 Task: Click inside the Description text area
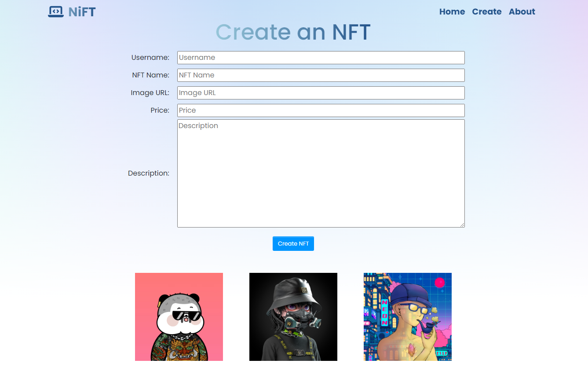(x=321, y=173)
